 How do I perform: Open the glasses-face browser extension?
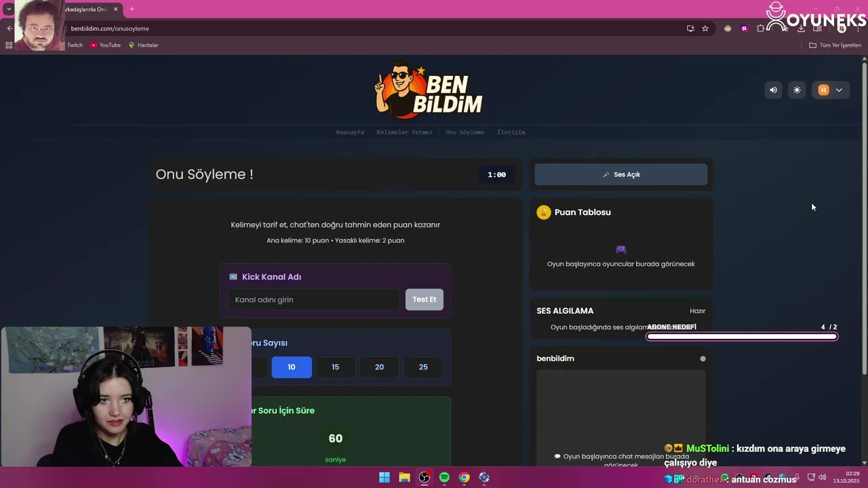point(728,28)
